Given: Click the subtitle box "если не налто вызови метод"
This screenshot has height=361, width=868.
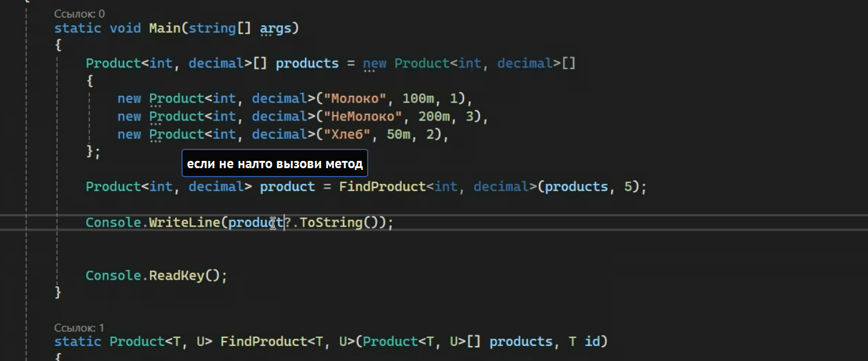Looking at the screenshot, I should coord(275,164).
